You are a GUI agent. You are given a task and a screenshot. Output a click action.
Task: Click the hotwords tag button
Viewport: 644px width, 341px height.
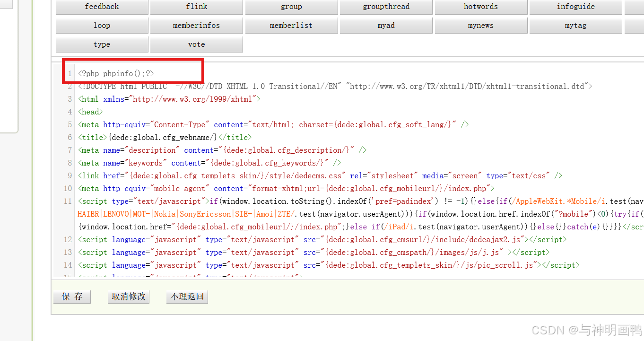click(x=481, y=7)
